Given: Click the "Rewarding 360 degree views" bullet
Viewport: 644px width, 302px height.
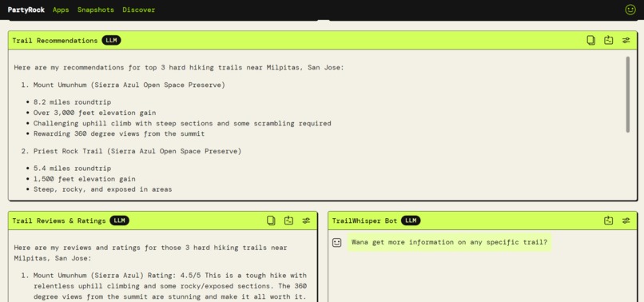Looking at the screenshot, I should click(119, 133).
